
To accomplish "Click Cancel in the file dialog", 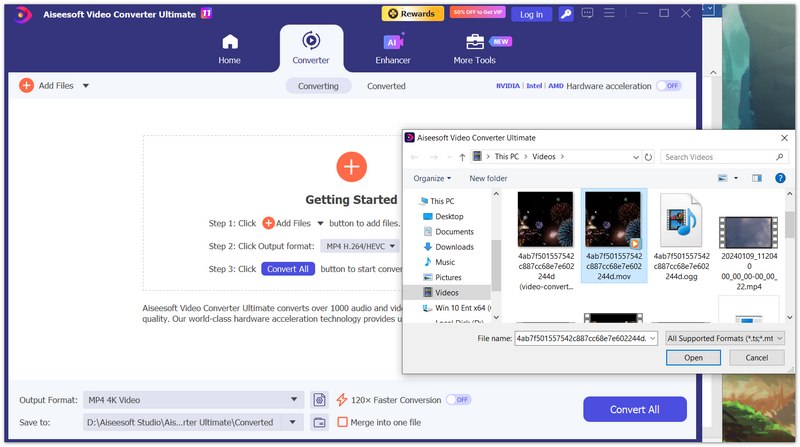I will tap(756, 358).
